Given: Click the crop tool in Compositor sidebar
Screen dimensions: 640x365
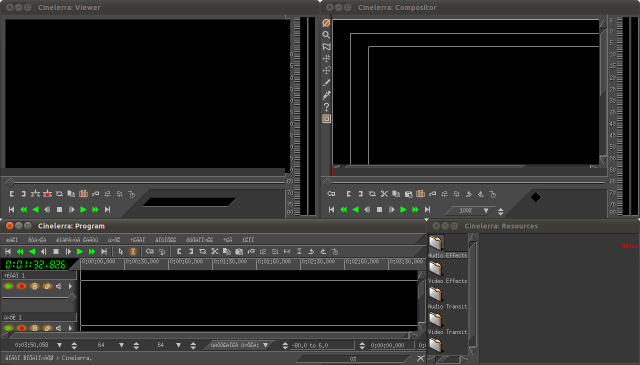Looking at the screenshot, I should coord(326,83).
